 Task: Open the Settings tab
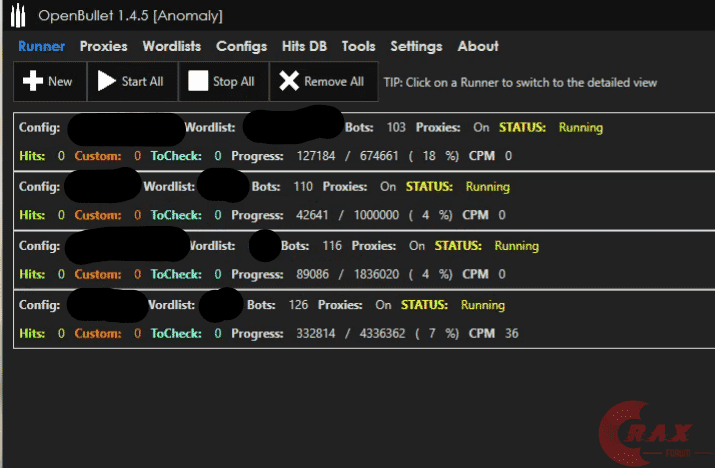click(x=416, y=47)
